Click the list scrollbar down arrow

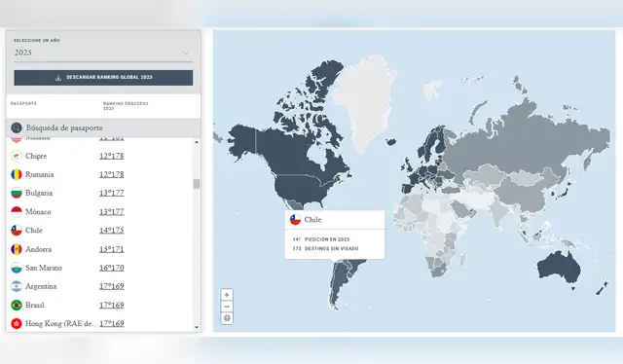pos(197,327)
